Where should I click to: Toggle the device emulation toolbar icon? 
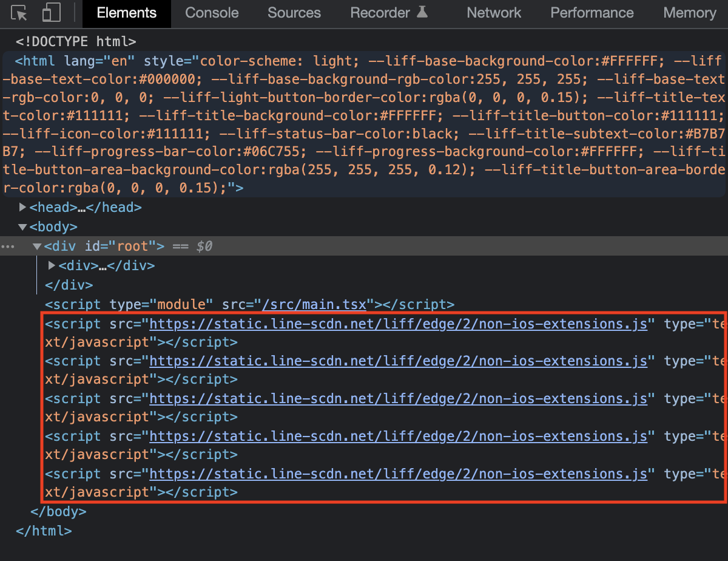[x=50, y=11]
